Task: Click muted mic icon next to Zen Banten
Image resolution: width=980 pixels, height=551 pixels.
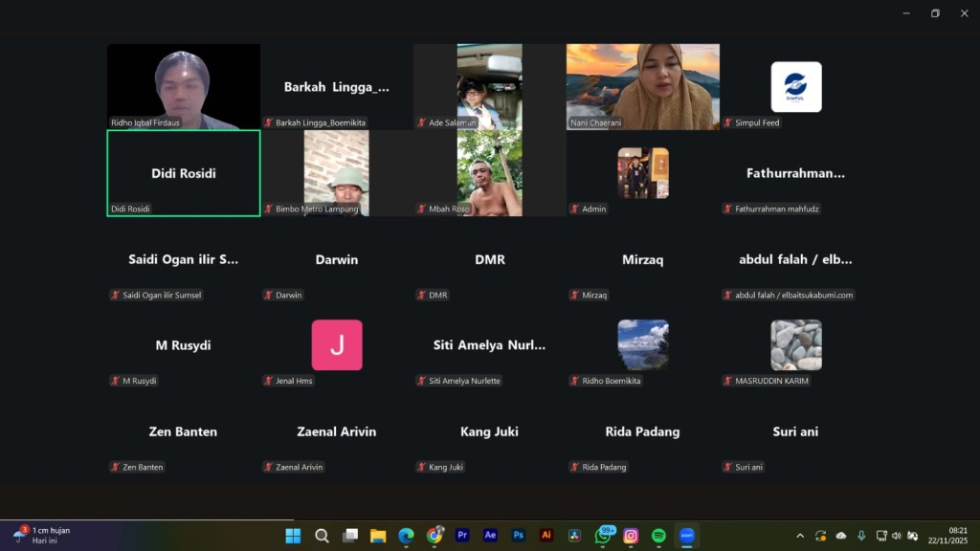Action: click(x=116, y=468)
